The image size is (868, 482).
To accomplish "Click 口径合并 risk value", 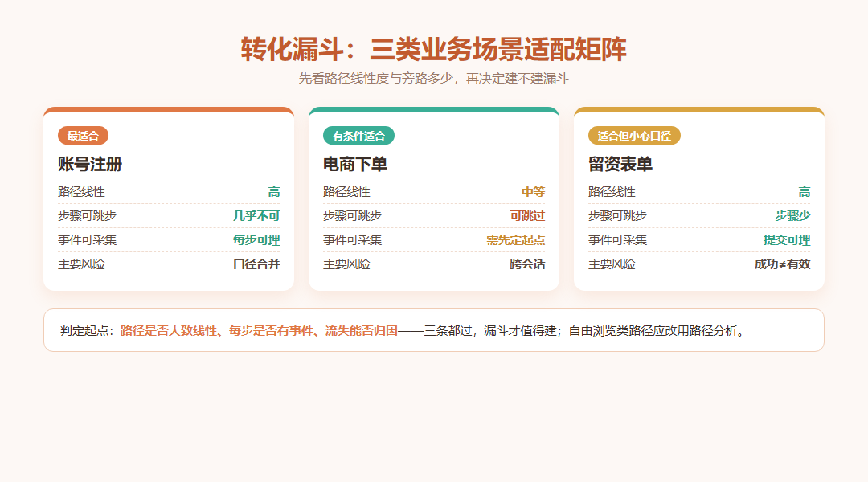I will pos(256,264).
